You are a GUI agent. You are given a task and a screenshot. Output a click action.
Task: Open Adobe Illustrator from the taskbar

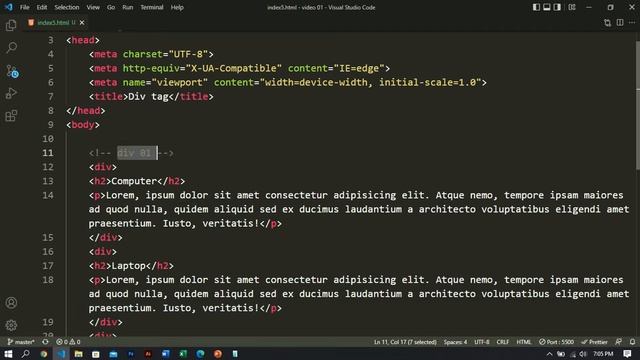coord(148,353)
